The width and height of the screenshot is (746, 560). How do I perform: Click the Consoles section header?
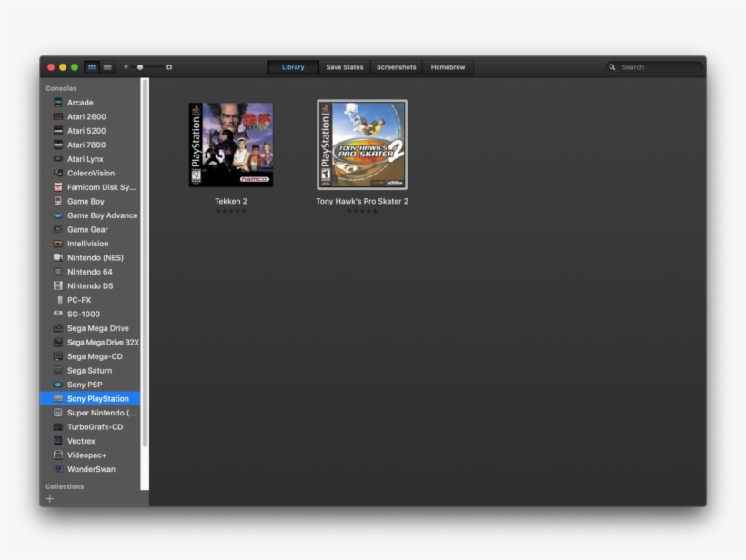pos(61,88)
